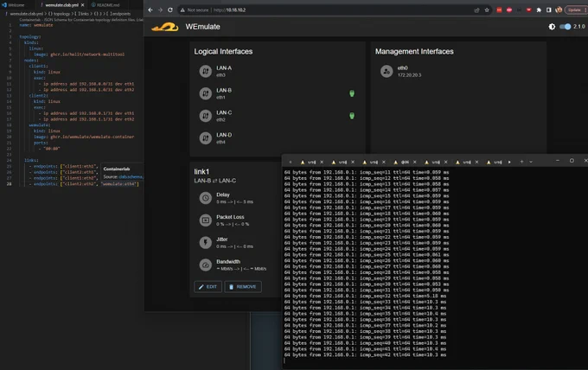Go back in the browser
Screen dimensions: 588x370
pyautogui.click(x=150, y=10)
